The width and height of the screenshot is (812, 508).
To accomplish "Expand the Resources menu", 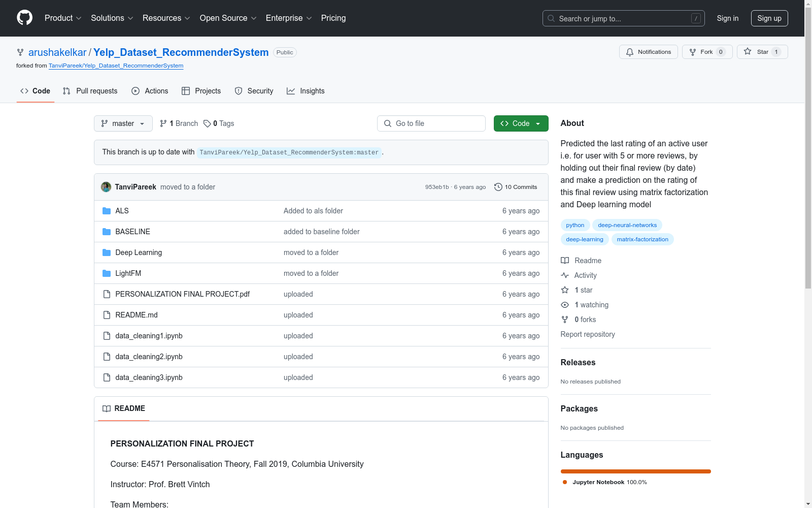I will point(166,18).
